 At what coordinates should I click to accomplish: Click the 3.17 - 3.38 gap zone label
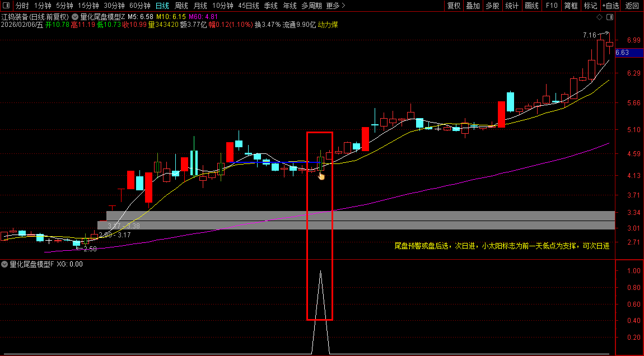pyautogui.click(x=124, y=226)
